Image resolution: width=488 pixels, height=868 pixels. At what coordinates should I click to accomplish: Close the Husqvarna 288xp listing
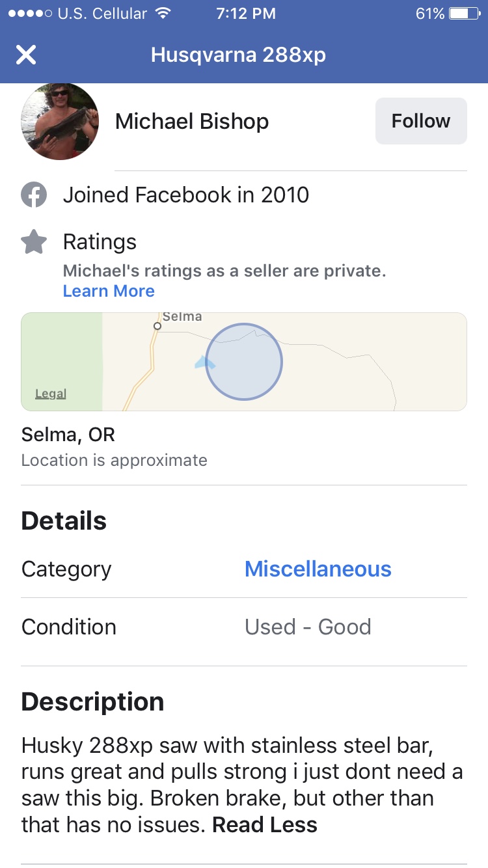[26, 55]
